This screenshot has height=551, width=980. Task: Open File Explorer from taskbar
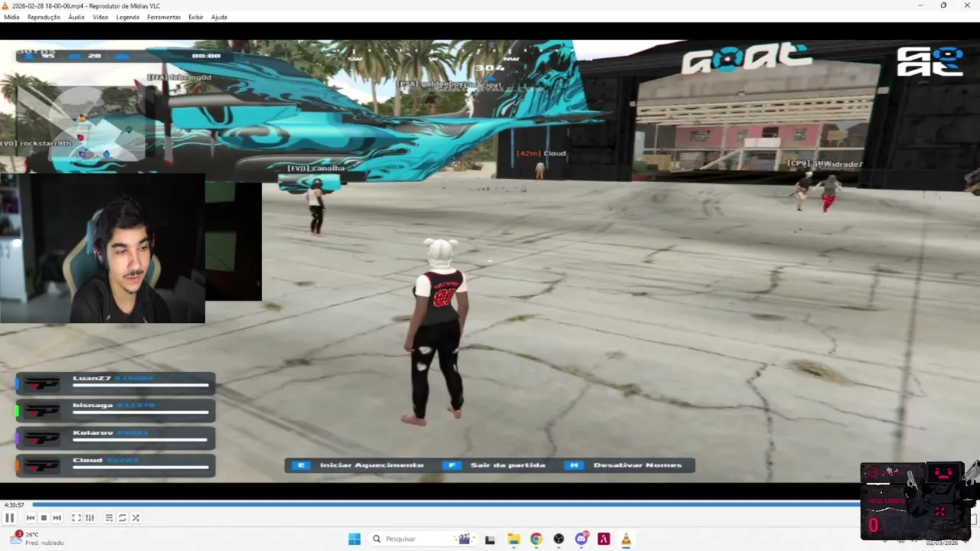(514, 539)
